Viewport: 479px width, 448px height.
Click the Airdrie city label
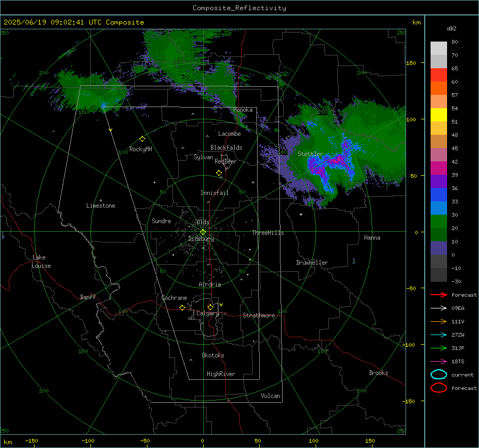(210, 284)
